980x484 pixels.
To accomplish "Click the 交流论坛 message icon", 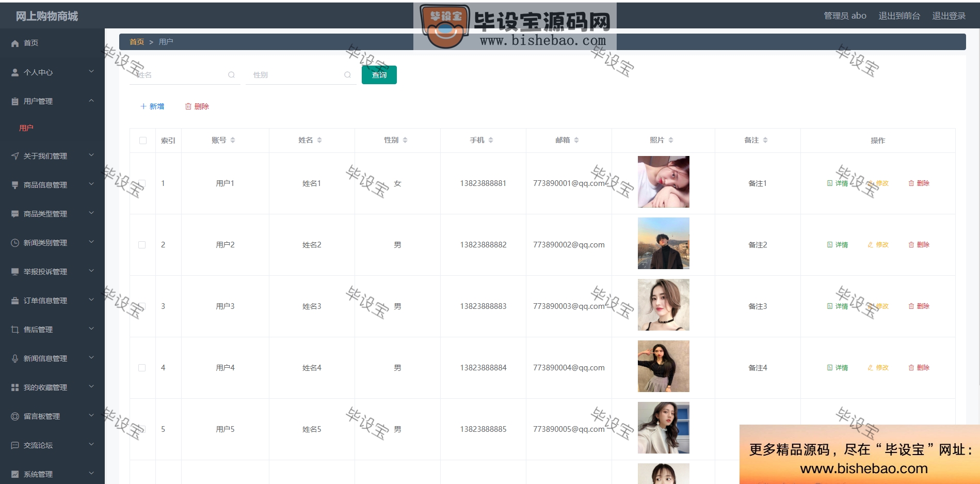I will click(x=15, y=445).
